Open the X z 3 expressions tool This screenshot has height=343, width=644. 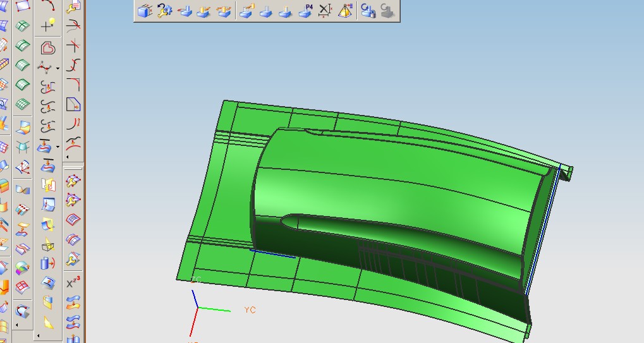pyautogui.click(x=73, y=282)
